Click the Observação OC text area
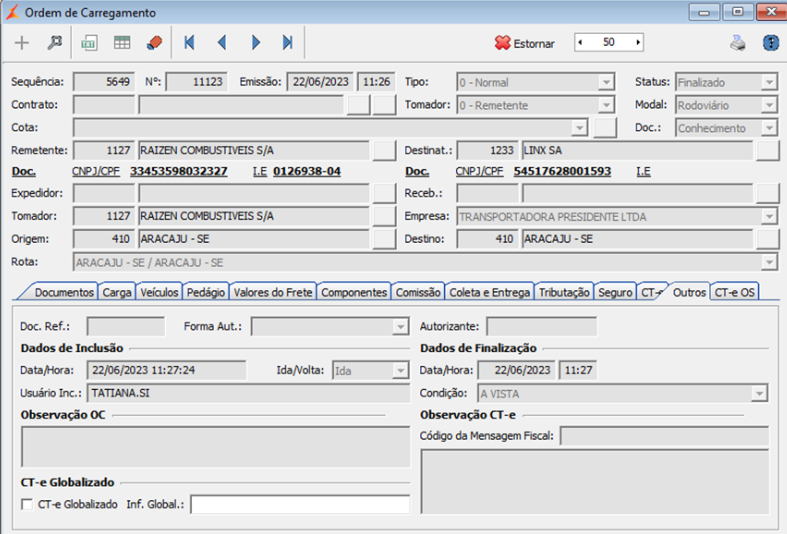The image size is (787, 534). pos(215,447)
